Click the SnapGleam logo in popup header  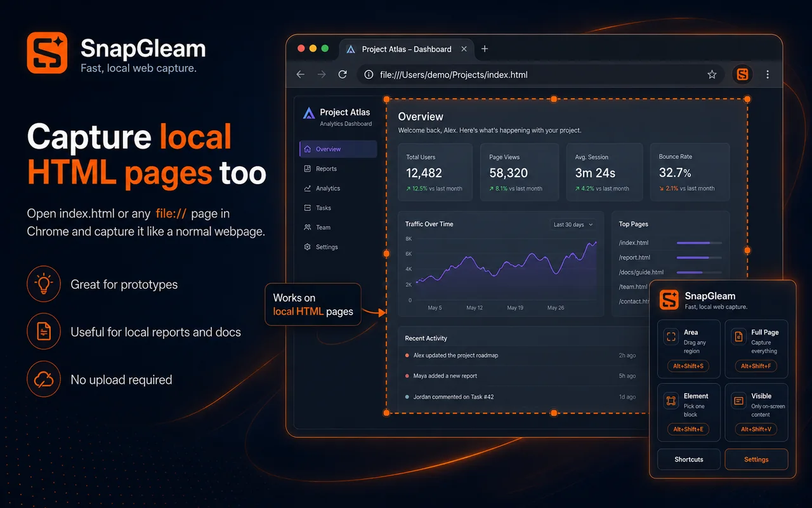pyautogui.click(x=669, y=299)
